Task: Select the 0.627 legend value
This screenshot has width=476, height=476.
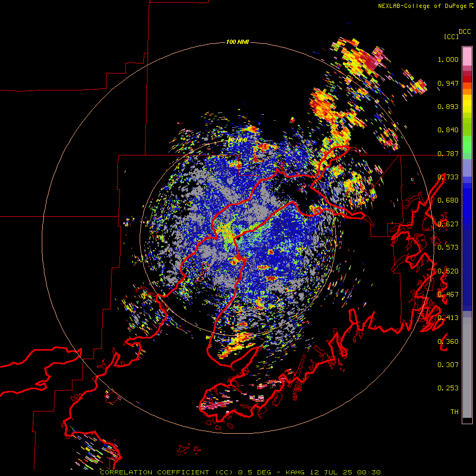Action: pyautogui.click(x=448, y=224)
